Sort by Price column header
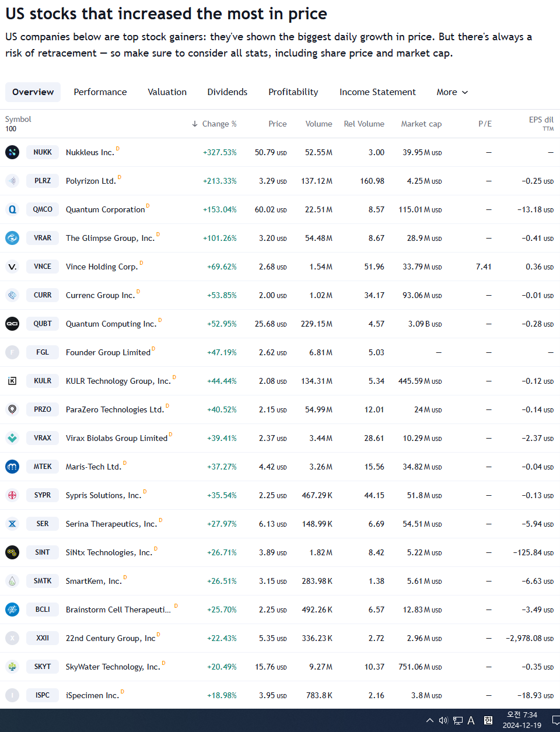560x732 pixels. (278, 124)
